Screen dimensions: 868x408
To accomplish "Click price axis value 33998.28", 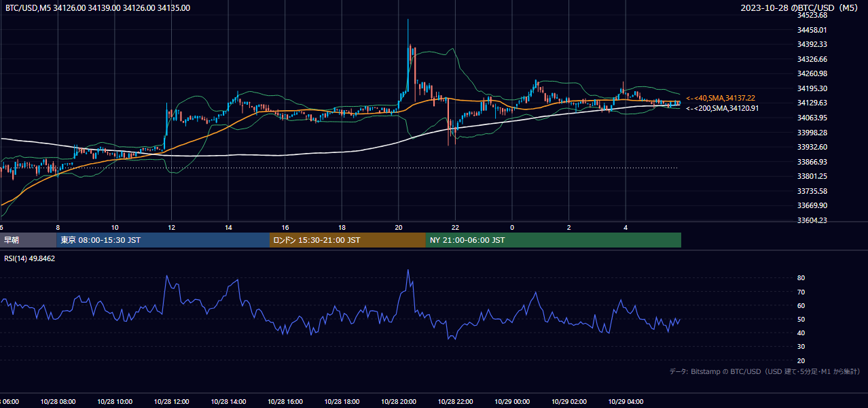I will coord(812,133).
